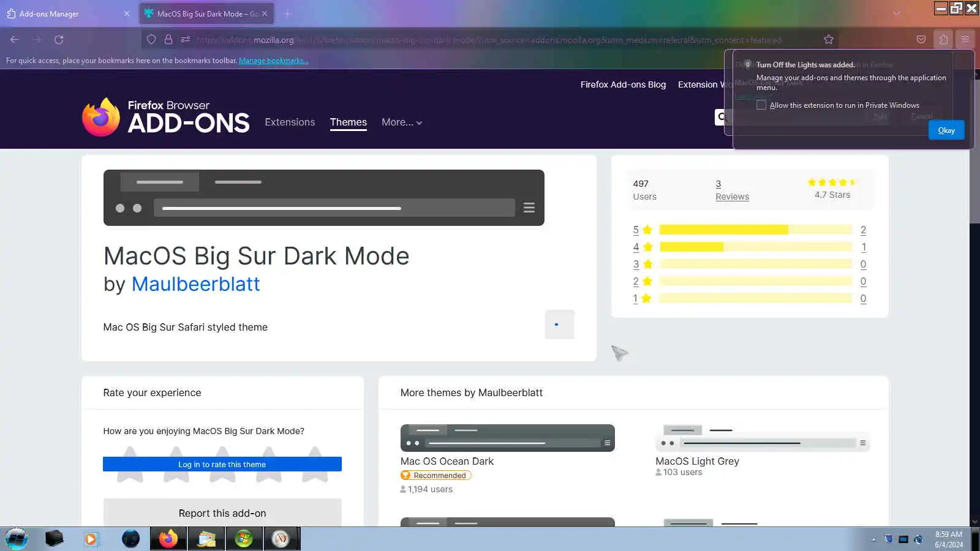Open the MacOS Light Grey title link
Image resolution: width=980 pixels, height=551 pixels.
tap(697, 461)
